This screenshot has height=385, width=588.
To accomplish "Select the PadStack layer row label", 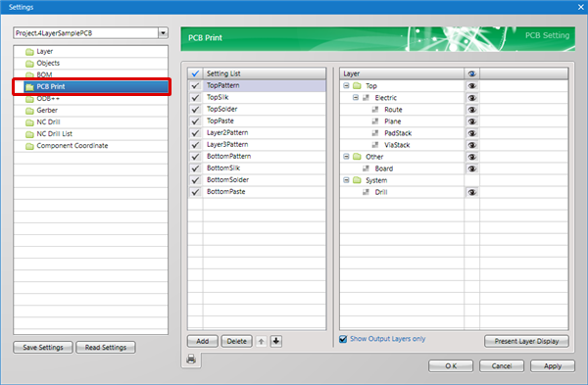I will 398,133.
